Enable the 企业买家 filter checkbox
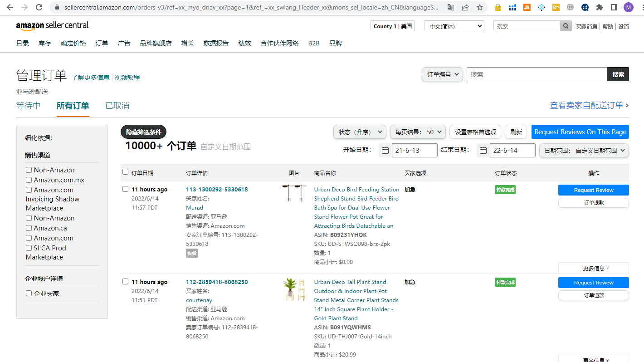Viewport: 644px width, 362px height. 29,294
